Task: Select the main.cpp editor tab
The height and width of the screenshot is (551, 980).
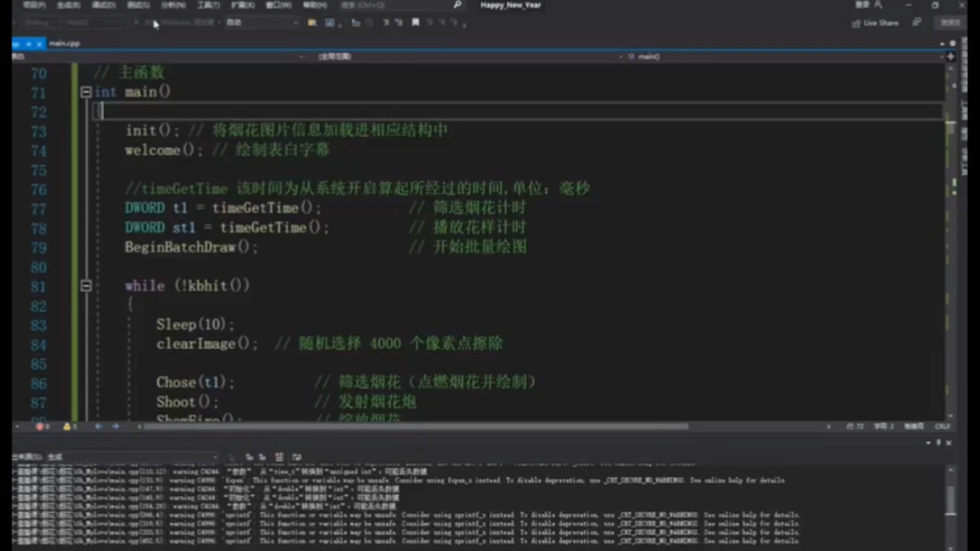Action: click(x=64, y=44)
